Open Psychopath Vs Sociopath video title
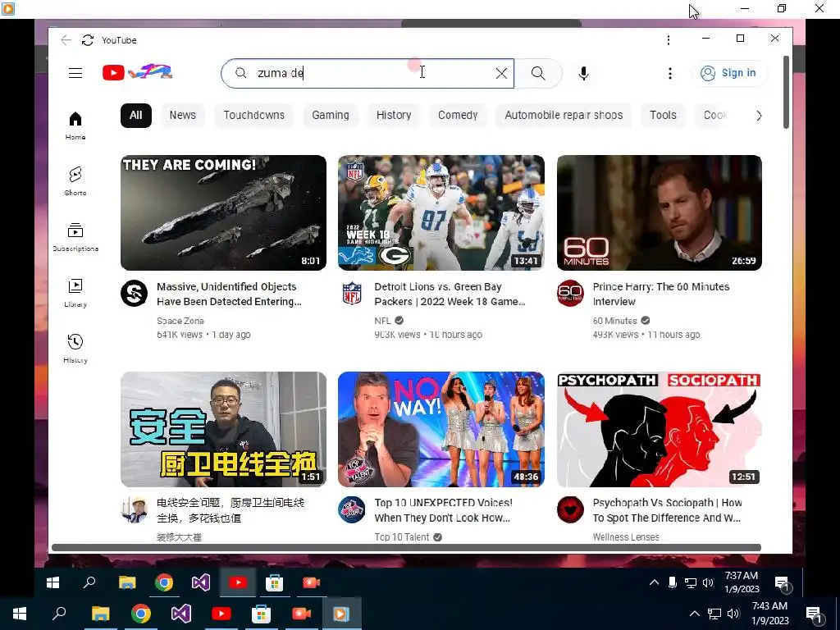The image size is (840, 630). tap(668, 510)
